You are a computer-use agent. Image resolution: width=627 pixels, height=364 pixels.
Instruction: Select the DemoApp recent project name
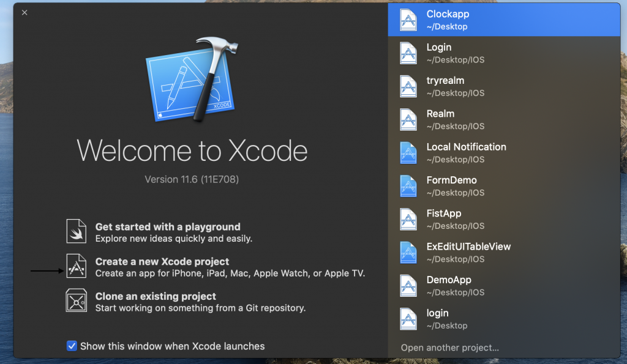[x=449, y=280]
